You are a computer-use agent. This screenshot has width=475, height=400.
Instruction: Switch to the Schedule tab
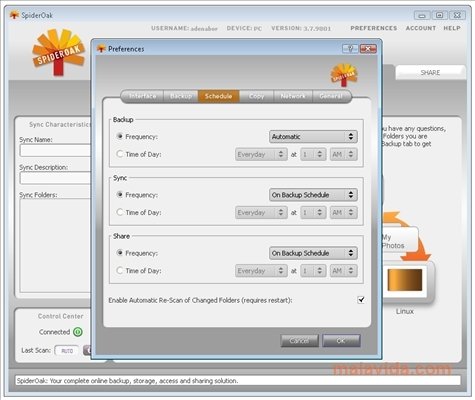[218, 96]
